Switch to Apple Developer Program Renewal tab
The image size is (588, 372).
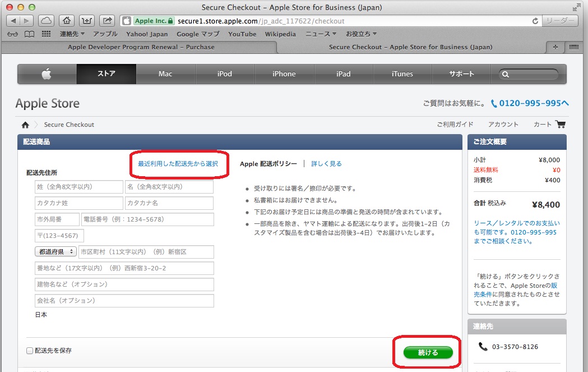coord(141,47)
